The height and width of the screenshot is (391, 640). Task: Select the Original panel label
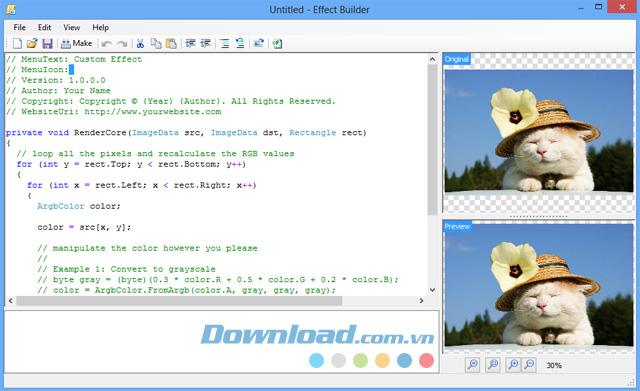pos(457,59)
